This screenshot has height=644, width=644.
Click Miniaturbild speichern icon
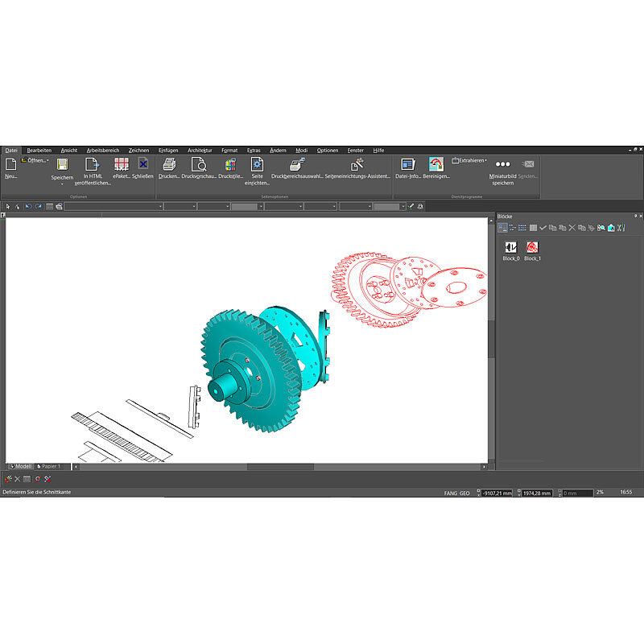pyautogui.click(x=502, y=164)
